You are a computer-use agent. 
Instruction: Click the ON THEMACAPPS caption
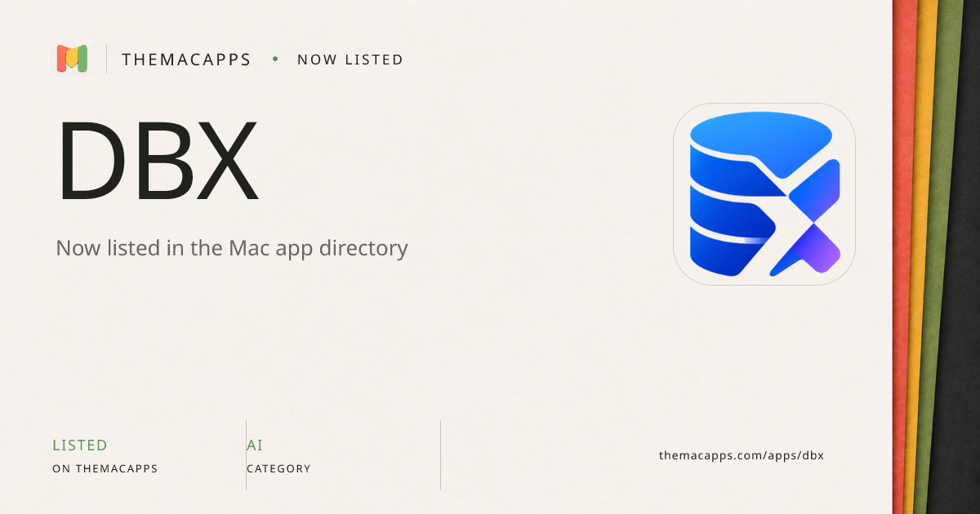coord(105,469)
